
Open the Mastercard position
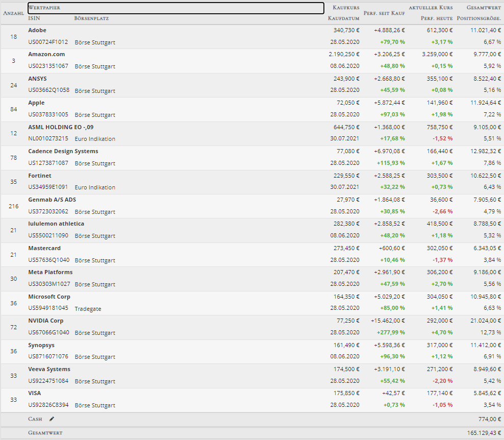tap(252, 255)
